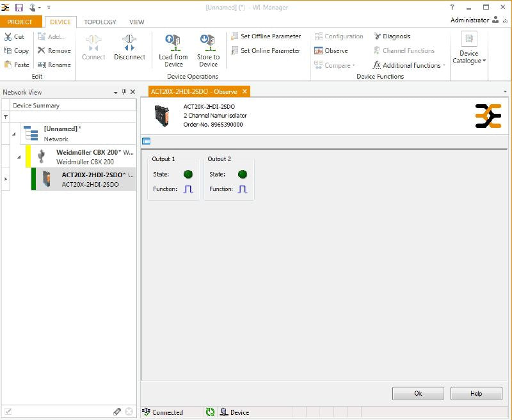Open Additional Functions dropdown

pos(410,65)
